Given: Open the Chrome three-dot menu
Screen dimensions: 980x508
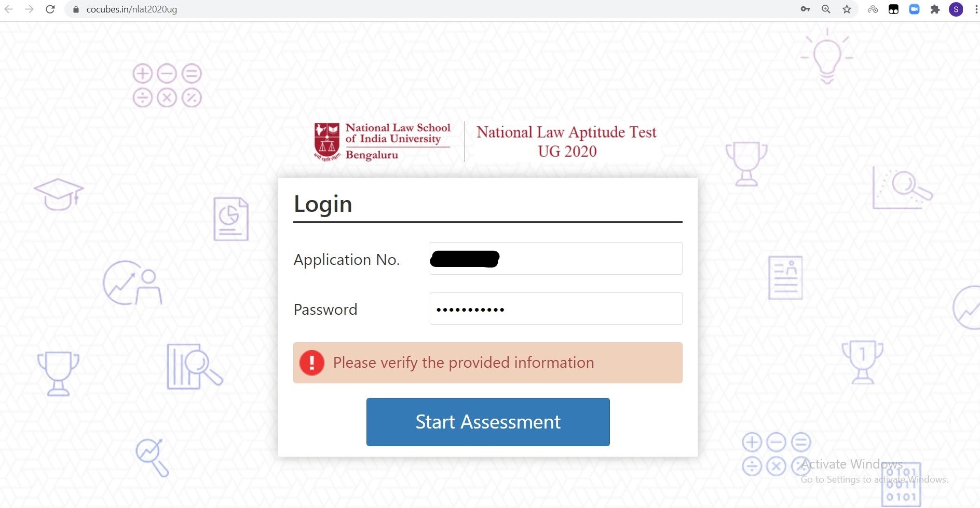Looking at the screenshot, I should tap(975, 9).
